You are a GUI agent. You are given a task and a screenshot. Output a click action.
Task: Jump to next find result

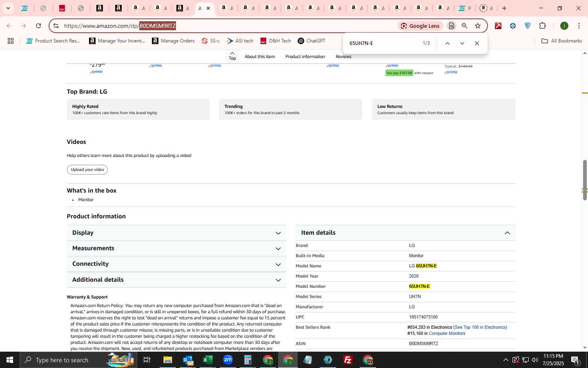[x=462, y=43]
